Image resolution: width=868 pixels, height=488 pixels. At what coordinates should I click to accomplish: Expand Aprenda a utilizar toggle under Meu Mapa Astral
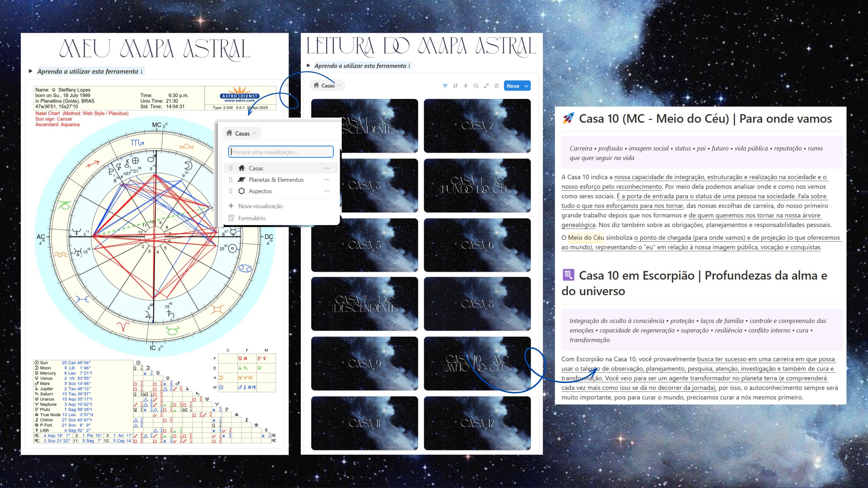coord(31,71)
